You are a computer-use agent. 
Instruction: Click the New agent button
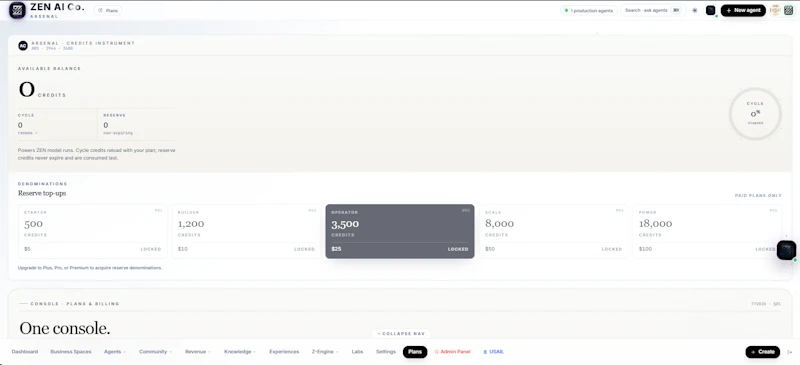point(743,10)
